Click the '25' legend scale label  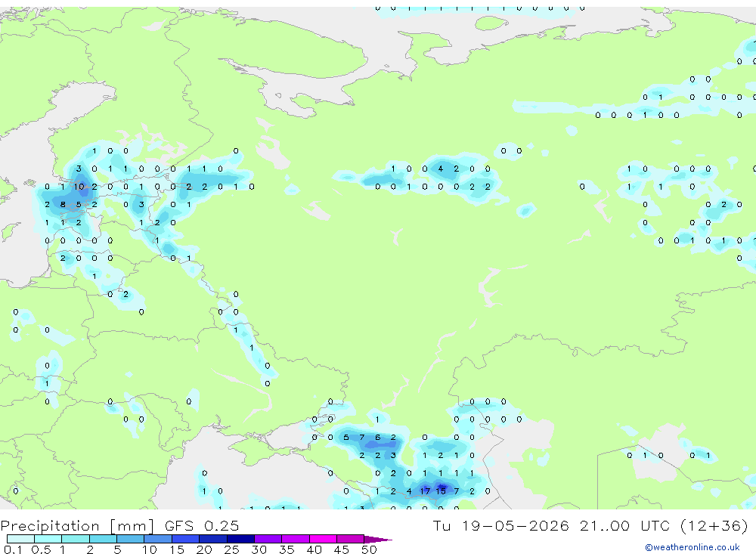231,549
